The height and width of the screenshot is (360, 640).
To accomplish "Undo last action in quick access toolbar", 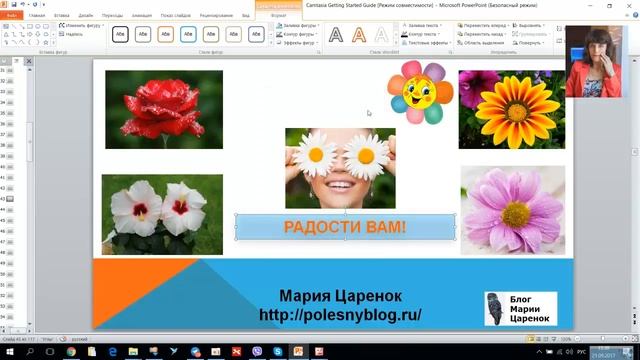I will (22, 4).
